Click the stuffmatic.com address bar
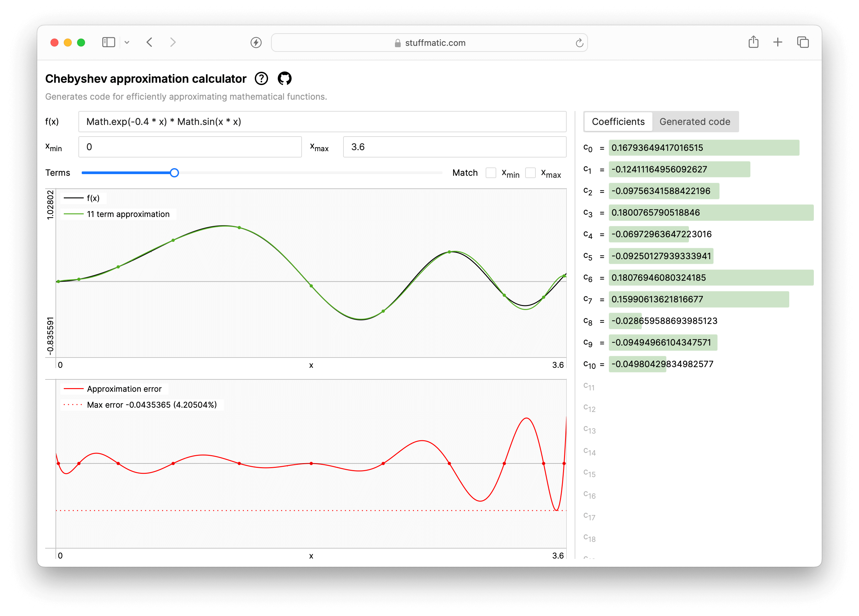859x616 pixels. tap(429, 43)
